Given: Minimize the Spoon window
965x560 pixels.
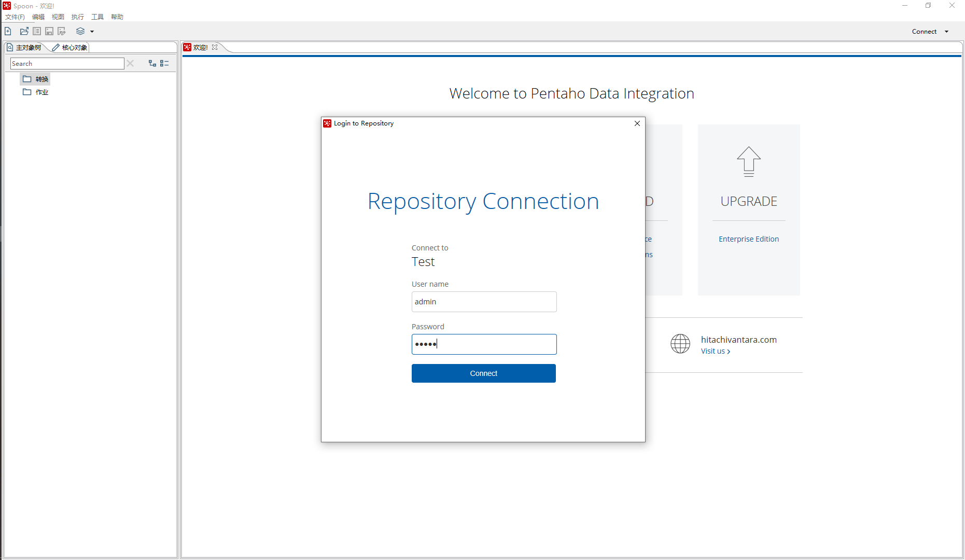Looking at the screenshot, I should tap(905, 6).
